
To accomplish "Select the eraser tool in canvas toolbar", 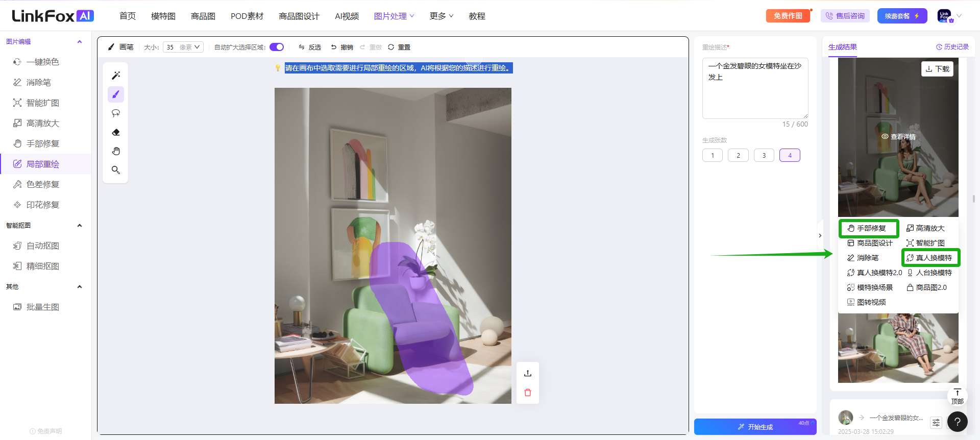I will (x=116, y=132).
